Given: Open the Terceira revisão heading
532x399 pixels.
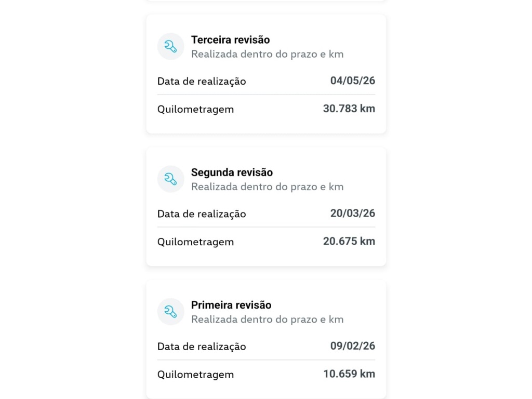Looking at the screenshot, I should [230, 39].
